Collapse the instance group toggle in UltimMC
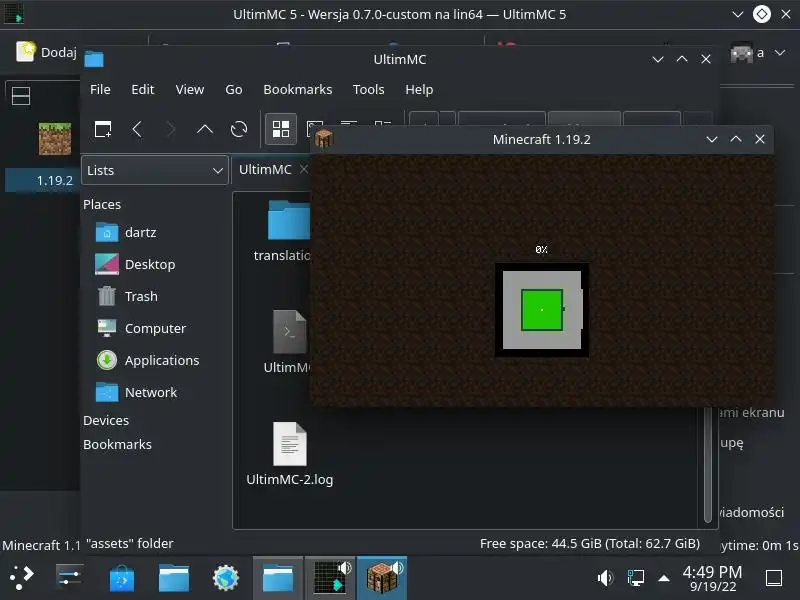This screenshot has height=600, width=800. click(x=21, y=96)
